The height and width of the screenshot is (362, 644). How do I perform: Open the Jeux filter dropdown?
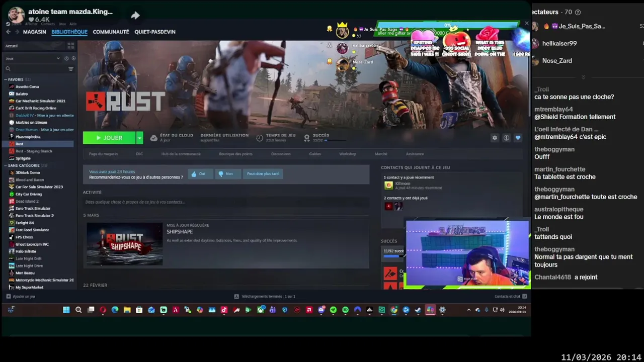coord(33,58)
